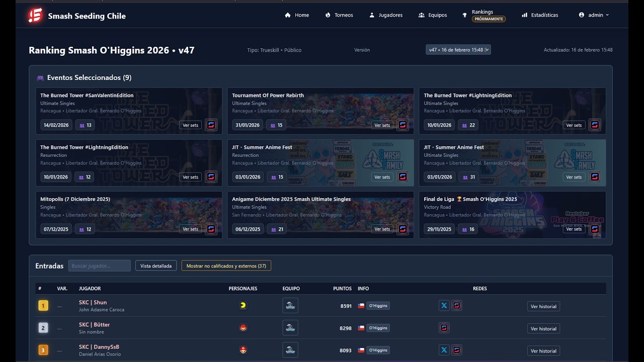Screen dimensions: 644x362
Task: Click the gold rank 1 badge
Action: tap(43, 306)
